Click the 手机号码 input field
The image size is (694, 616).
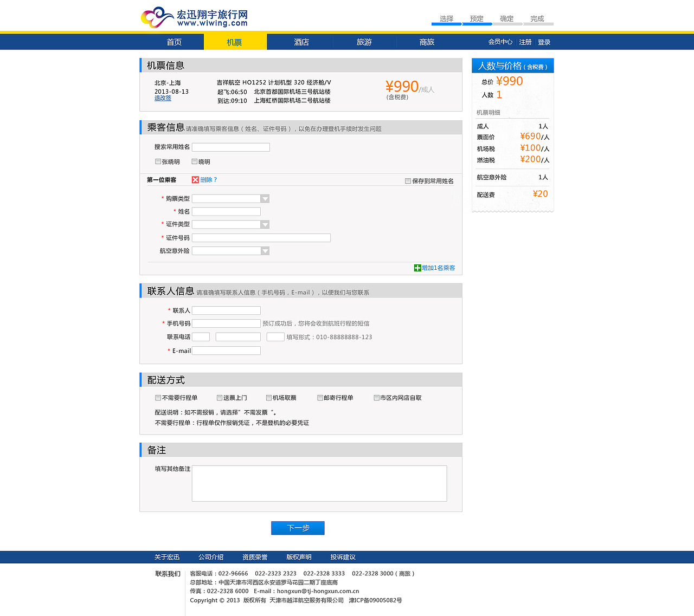226,323
